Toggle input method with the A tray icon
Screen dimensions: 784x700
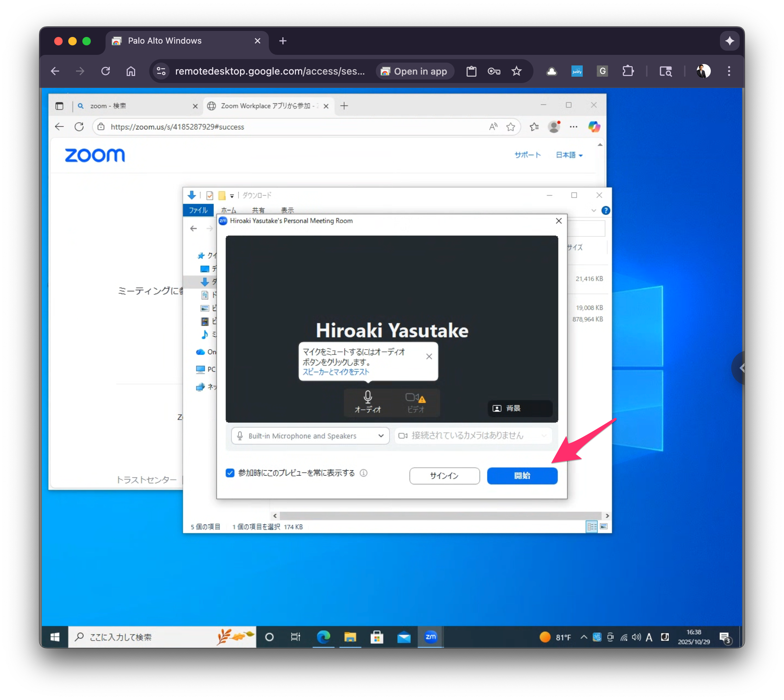(x=649, y=637)
